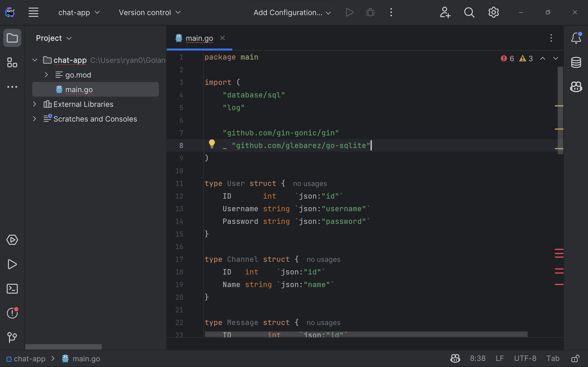The width and height of the screenshot is (588, 367).
Task: Toggle the Project tool window folder button
Action: tap(12, 38)
